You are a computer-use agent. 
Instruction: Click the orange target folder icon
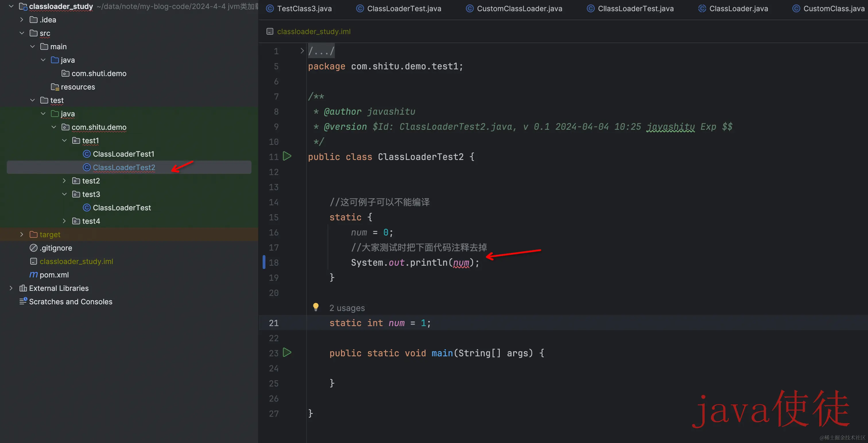[33, 234]
